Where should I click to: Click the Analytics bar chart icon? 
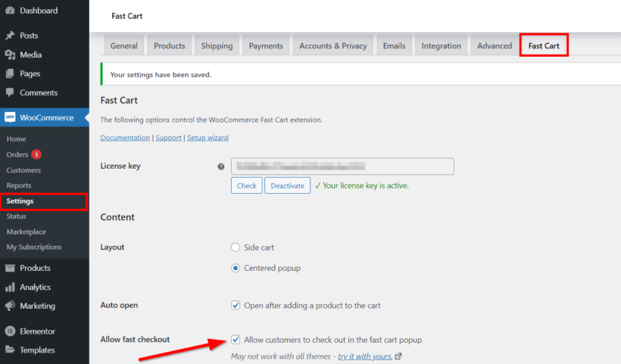click(x=10, y=288)
